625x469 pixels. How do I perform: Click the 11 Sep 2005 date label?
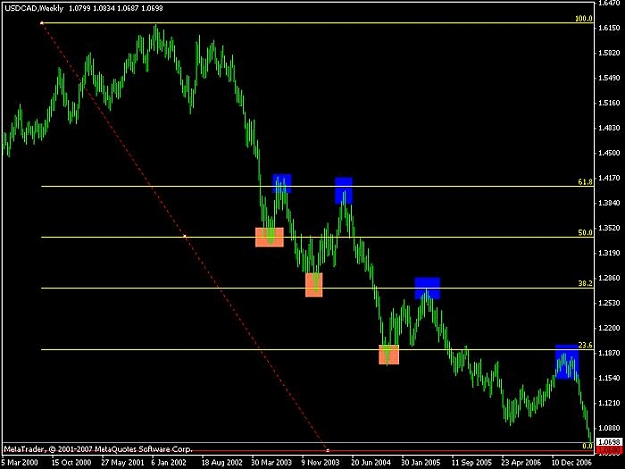[x=471, y=463]
